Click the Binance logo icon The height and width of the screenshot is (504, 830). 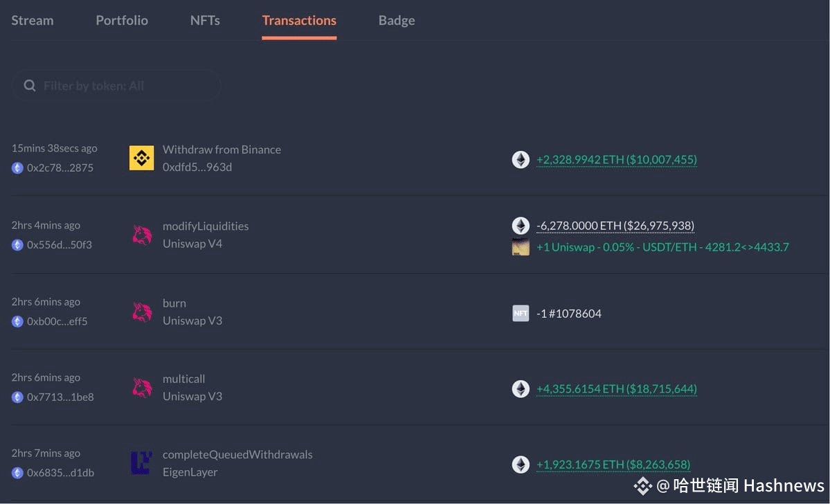pyautogui.click(x=141, y=158)
